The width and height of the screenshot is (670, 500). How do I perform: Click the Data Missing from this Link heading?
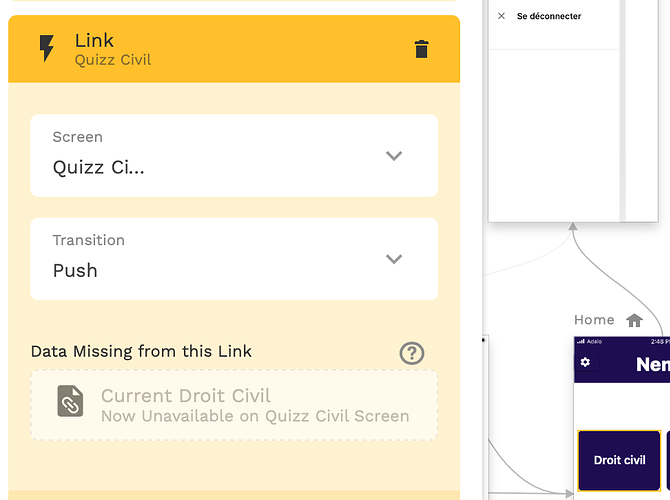tap(141, 352)
